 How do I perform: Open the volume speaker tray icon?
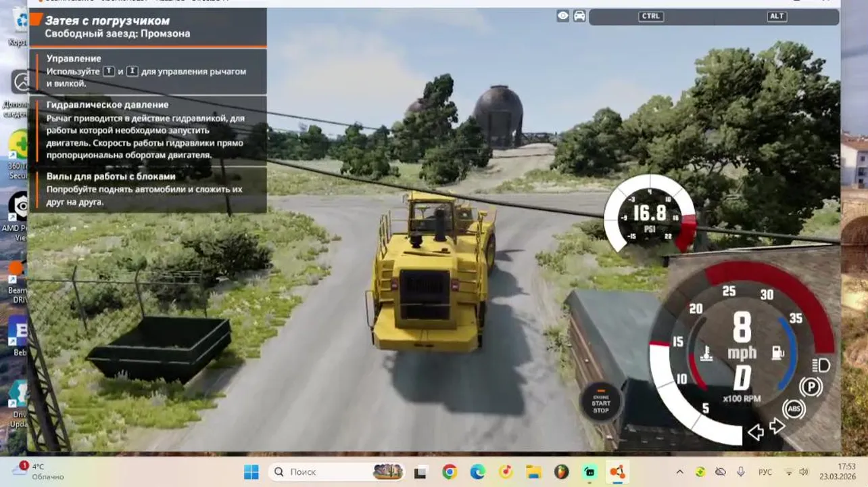803,471
